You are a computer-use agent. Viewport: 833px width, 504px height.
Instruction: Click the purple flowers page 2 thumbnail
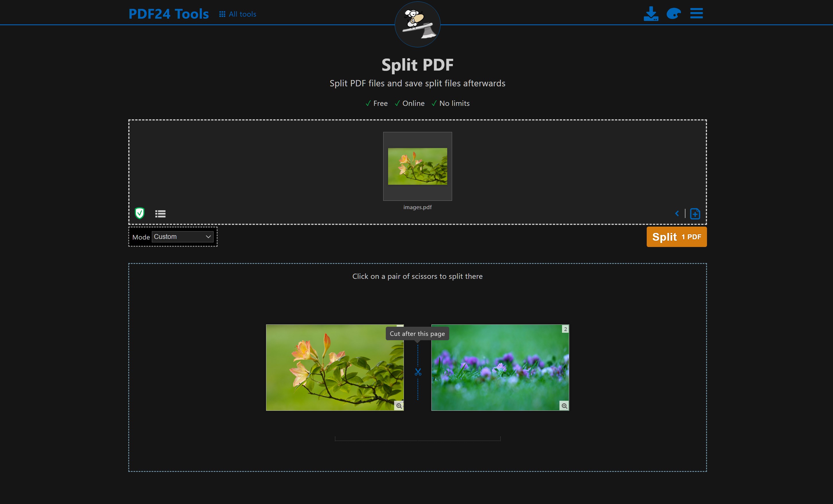pyautogui.click(x=500, y=367)
